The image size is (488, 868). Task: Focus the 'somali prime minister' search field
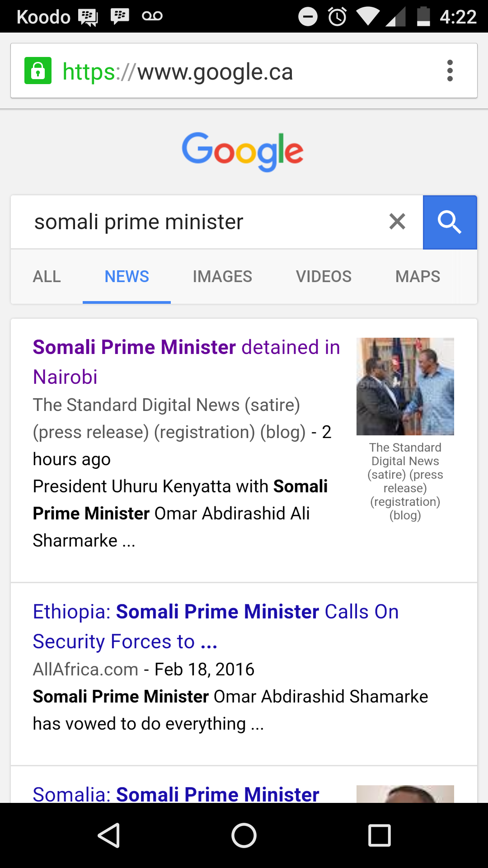pyautogui.click(x=199, y=222)
